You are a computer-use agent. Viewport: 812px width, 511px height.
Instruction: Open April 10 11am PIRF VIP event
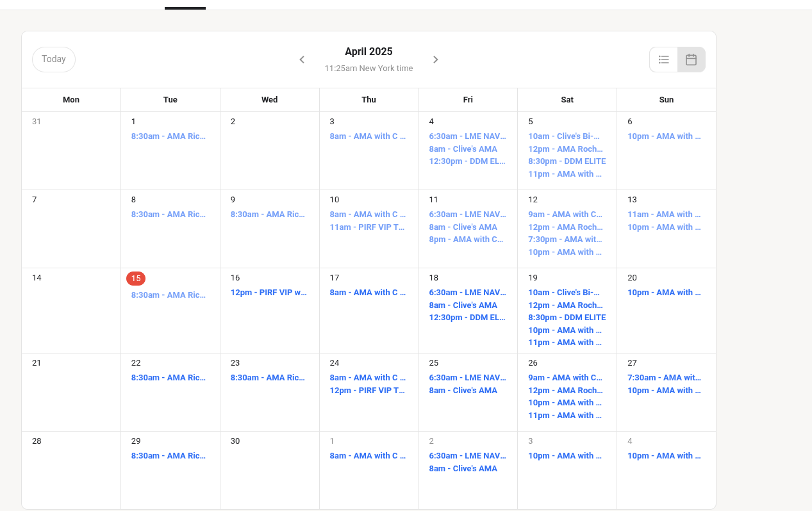(368, 227)
